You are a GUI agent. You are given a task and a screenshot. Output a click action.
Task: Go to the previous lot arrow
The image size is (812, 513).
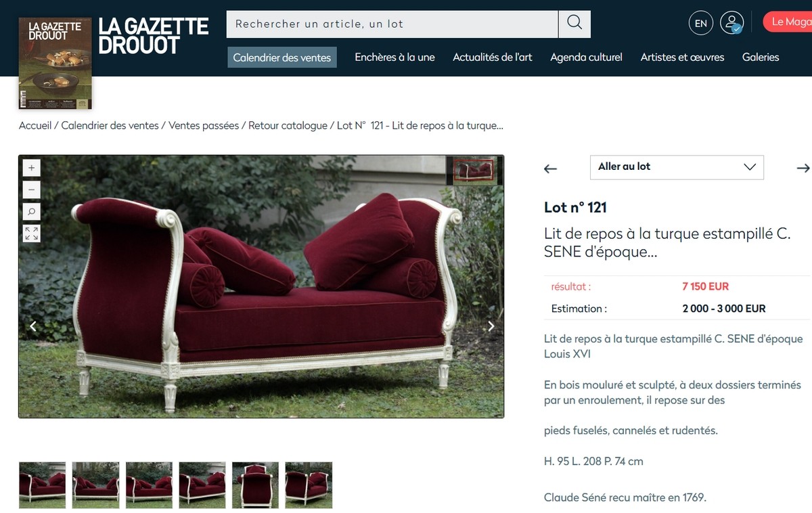tap(551, 169)
